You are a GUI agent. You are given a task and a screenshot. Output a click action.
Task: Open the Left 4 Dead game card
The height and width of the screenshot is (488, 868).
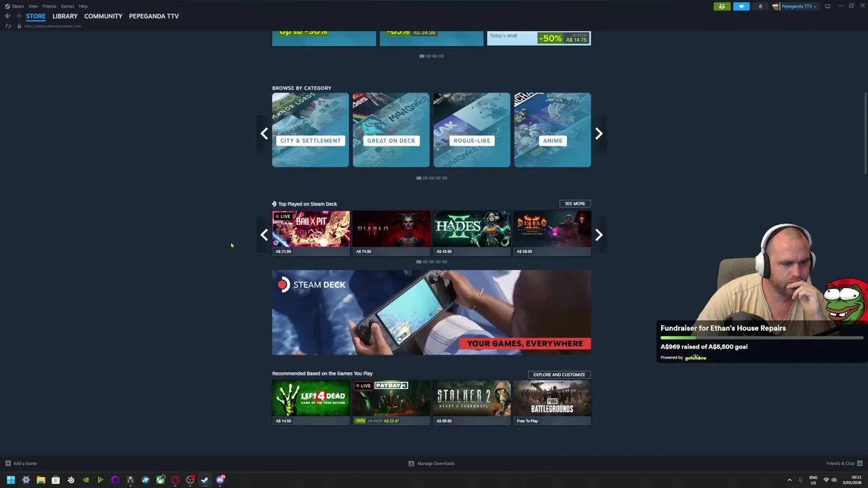coord(311,403)
